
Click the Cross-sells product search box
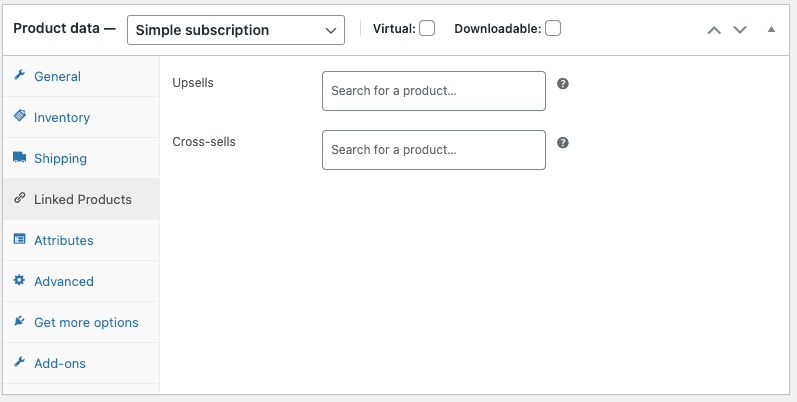tap(433, 150)
